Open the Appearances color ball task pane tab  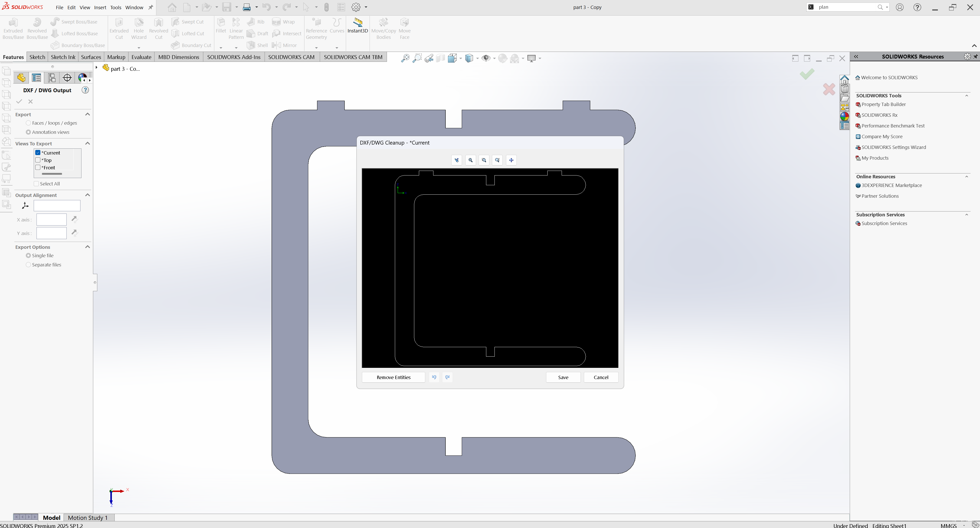844,116
